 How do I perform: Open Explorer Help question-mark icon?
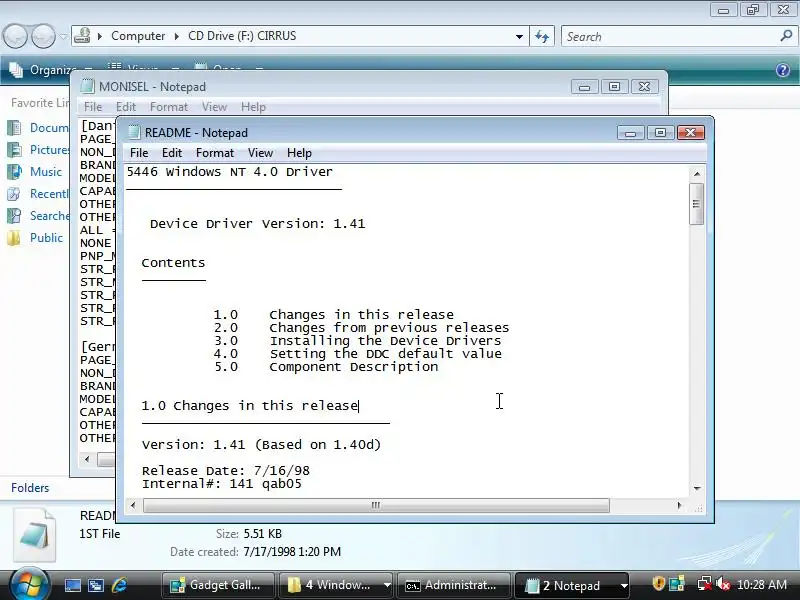pyautogui.click(x=783, y=70)
